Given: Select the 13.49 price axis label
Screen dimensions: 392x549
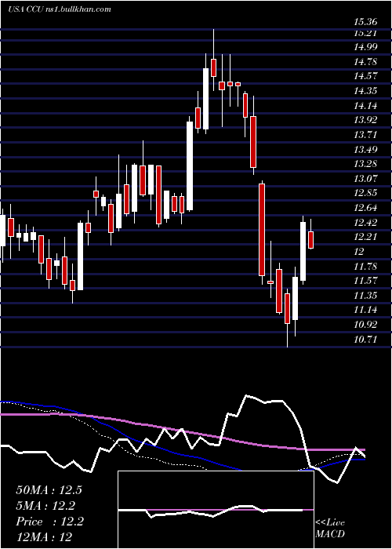Looking at the screenshot, I should [365, 150].
